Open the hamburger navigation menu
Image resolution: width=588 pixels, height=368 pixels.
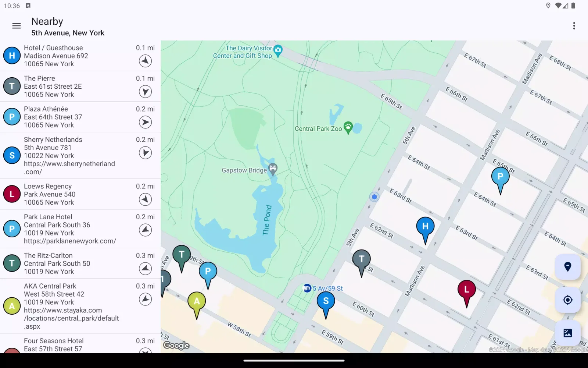click(16, 26)
